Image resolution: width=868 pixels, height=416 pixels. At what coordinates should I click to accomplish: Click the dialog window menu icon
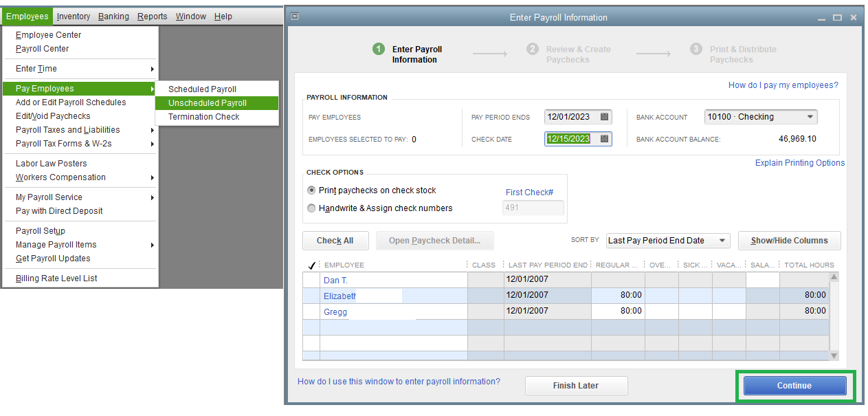click(295, 17)
